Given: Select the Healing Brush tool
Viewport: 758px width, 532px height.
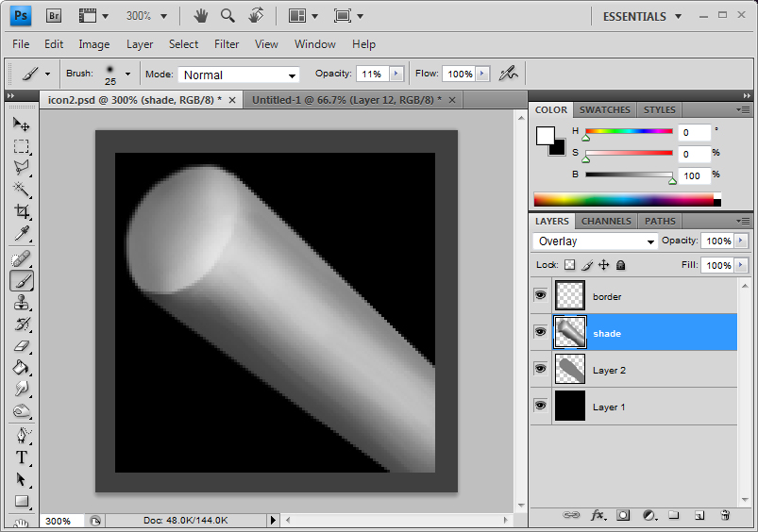Looking at the screenshot, I should pos(22,259).
